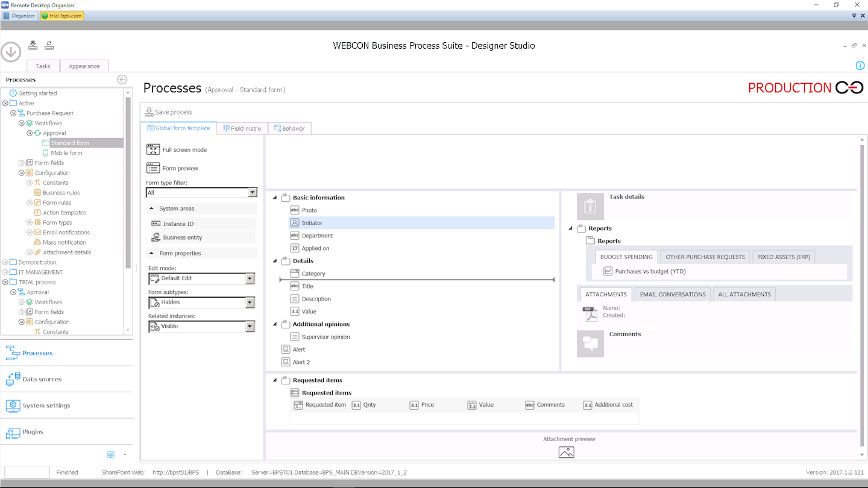Collapse the Processes tree panel with circle arrow
This screenshot has height=488, width=868.
coord(122,79)
